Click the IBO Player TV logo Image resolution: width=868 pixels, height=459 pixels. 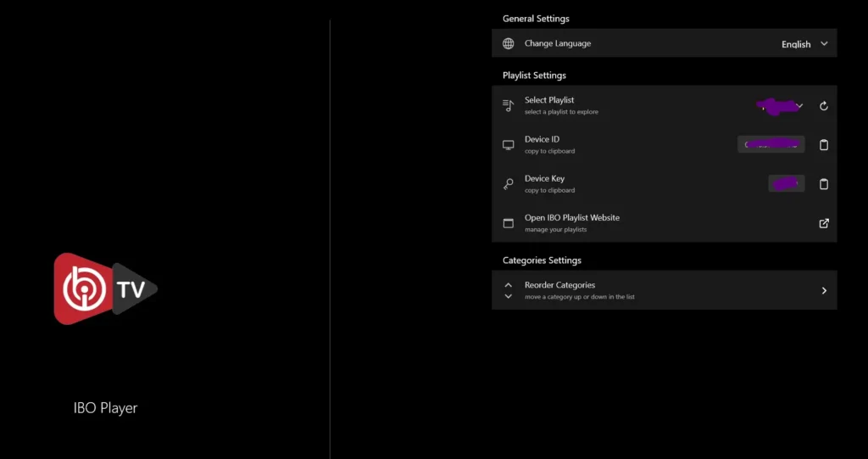point(106,288)
